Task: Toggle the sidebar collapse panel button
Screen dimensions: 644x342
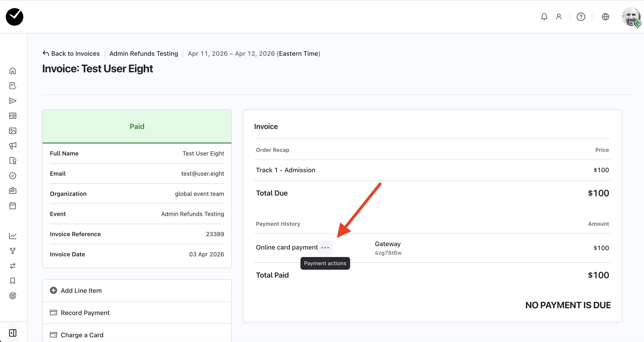Action: tap(12, 333)
